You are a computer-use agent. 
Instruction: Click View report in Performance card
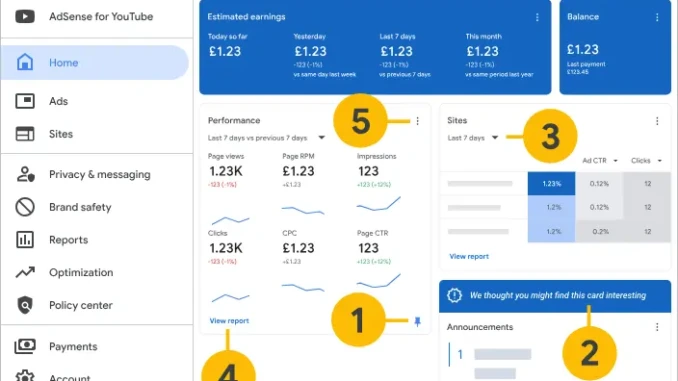tap(229, 321)
